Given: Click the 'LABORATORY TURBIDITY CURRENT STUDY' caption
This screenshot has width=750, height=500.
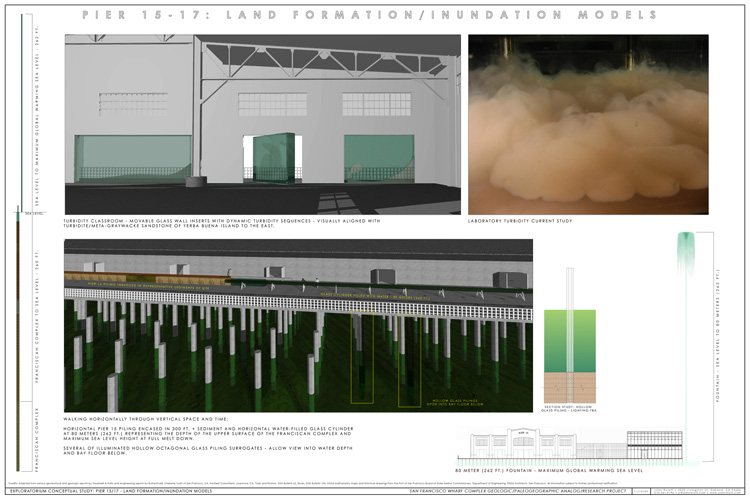Looking at the screenshot, I should pos(520,221).
